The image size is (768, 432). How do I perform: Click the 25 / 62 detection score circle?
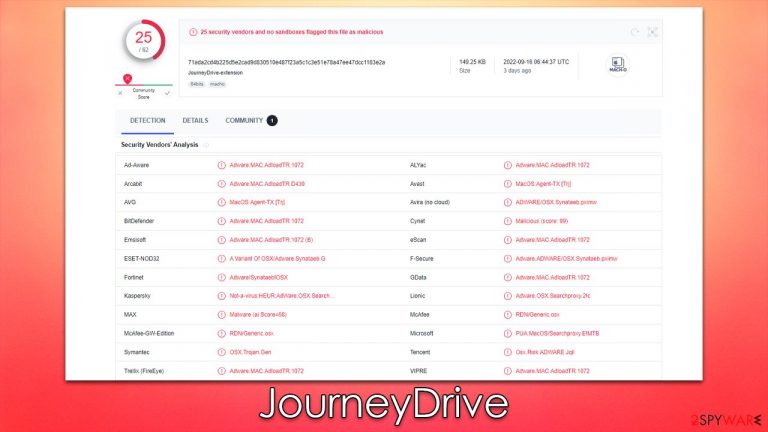click(x=144, y=41)
